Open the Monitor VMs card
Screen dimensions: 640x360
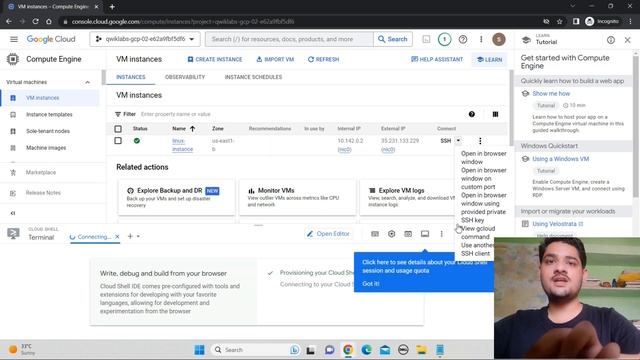(297, 197)
